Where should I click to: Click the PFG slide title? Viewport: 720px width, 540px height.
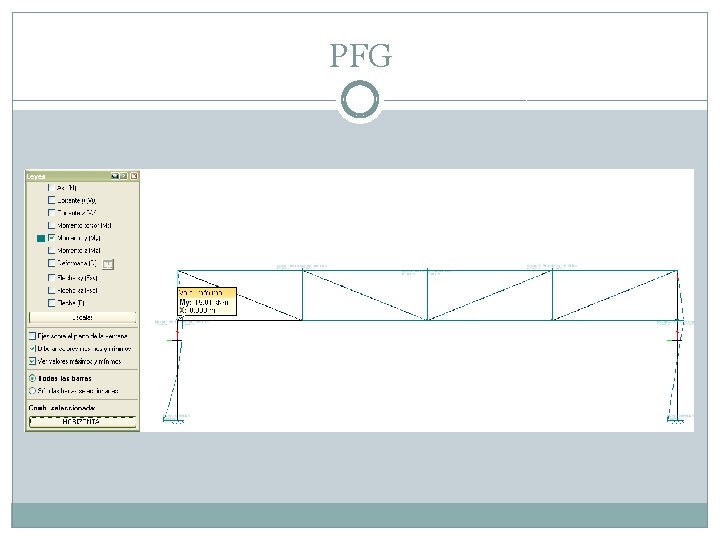point(360,56)
